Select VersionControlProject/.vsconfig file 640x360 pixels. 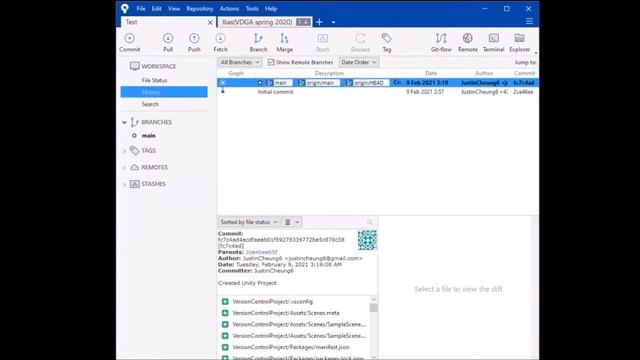[x=272, y=302]
